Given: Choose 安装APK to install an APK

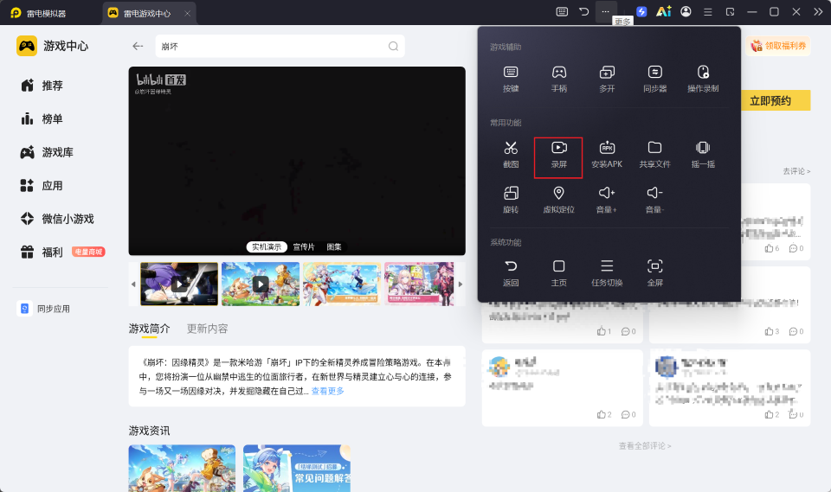Looking at the screenshot, I should click(607, 154).
